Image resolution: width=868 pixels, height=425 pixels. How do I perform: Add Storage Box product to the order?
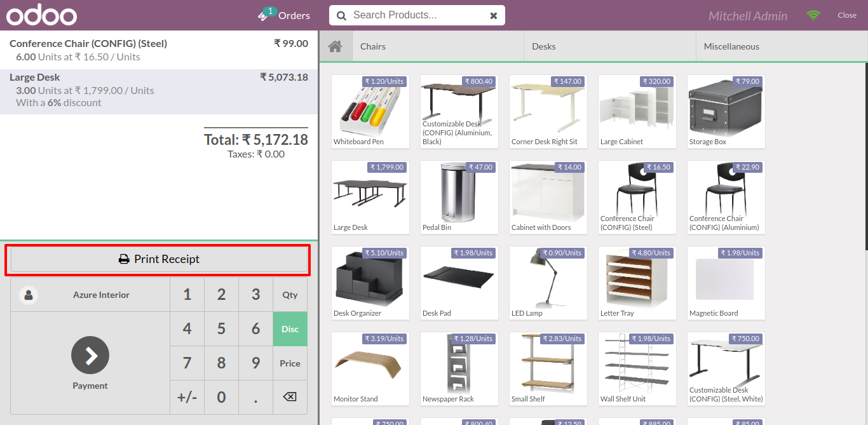coord(726,112)
